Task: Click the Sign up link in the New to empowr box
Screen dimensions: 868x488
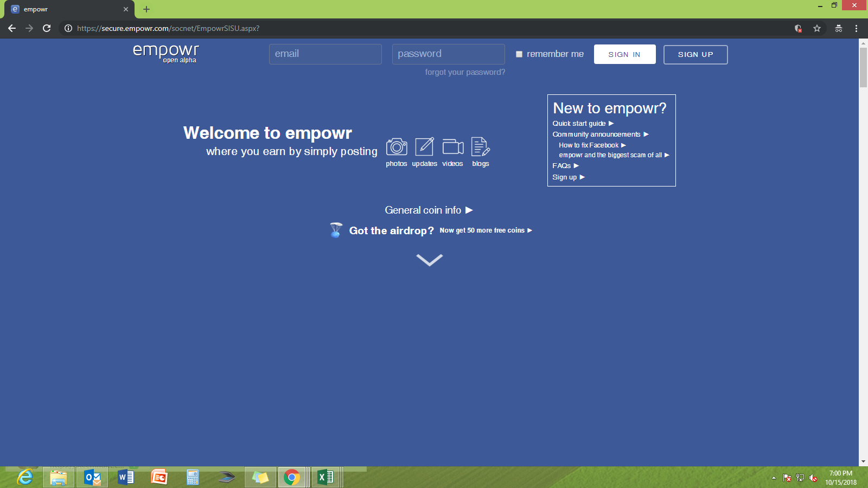Action: [569, 177]
